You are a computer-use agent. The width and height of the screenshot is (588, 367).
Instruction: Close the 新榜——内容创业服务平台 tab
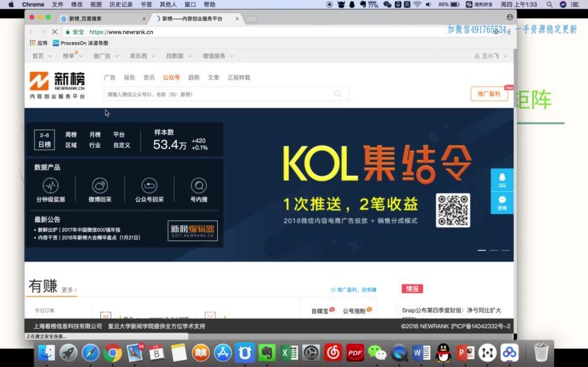click(237, 19)
